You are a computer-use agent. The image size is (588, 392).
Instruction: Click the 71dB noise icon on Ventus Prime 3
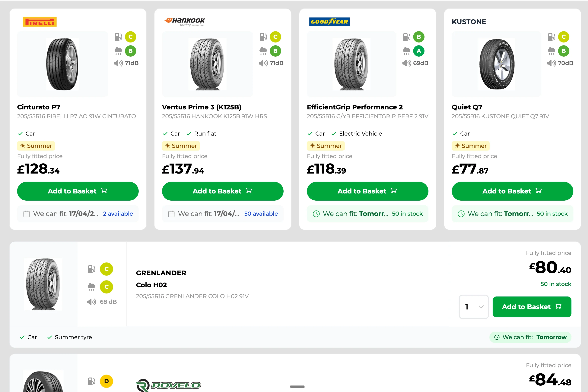click(263, 63)
